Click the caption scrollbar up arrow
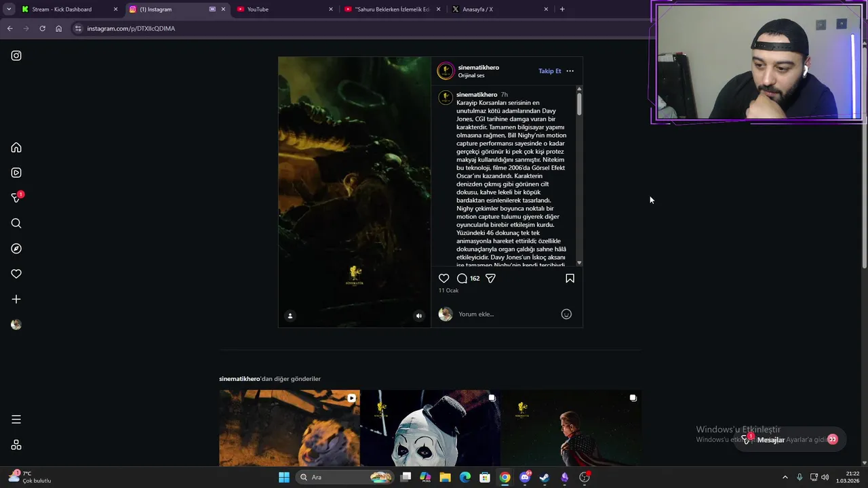The height and width of the screenshot is (488, 868). click(579, 89)
